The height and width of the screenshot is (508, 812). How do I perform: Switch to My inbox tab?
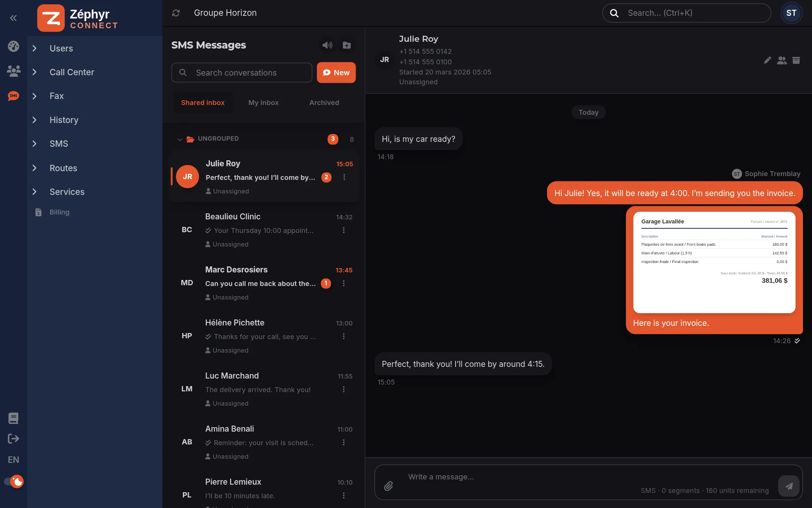pyautogui.click(x=264, y=102)
